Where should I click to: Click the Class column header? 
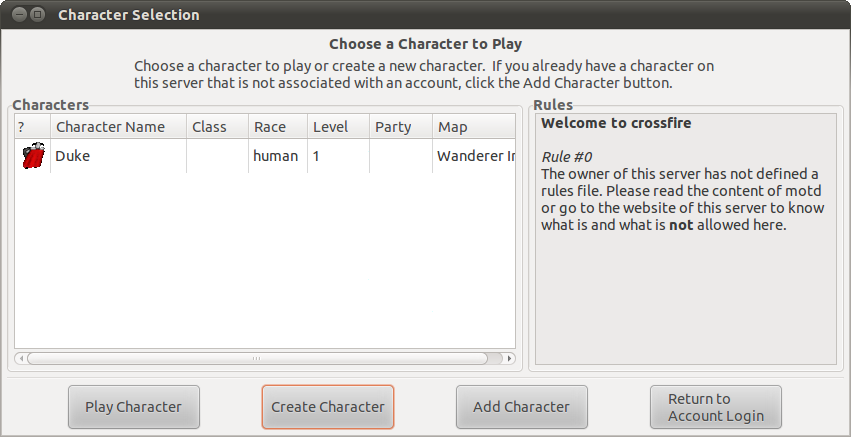click(x=209, y=127)
